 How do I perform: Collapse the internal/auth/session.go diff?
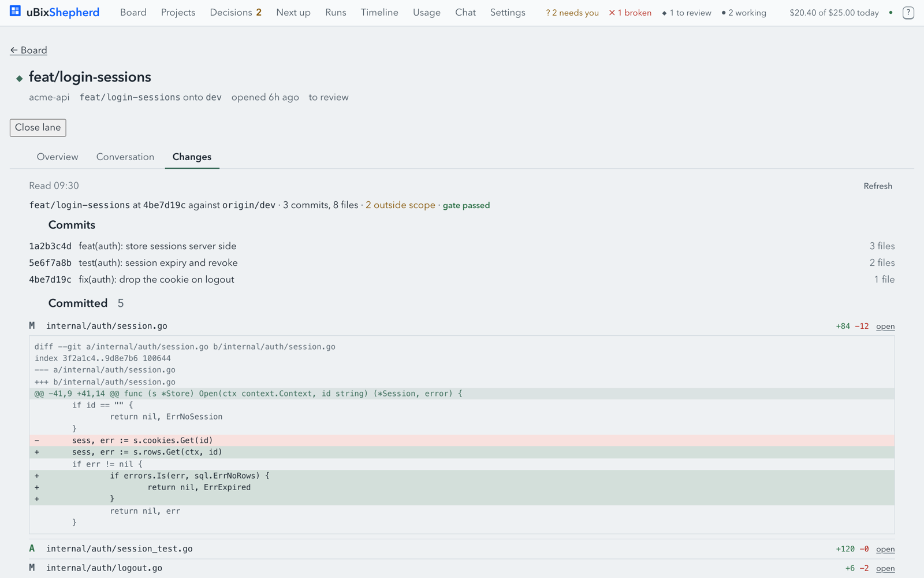pyautogui.click(x=107, y=326)
